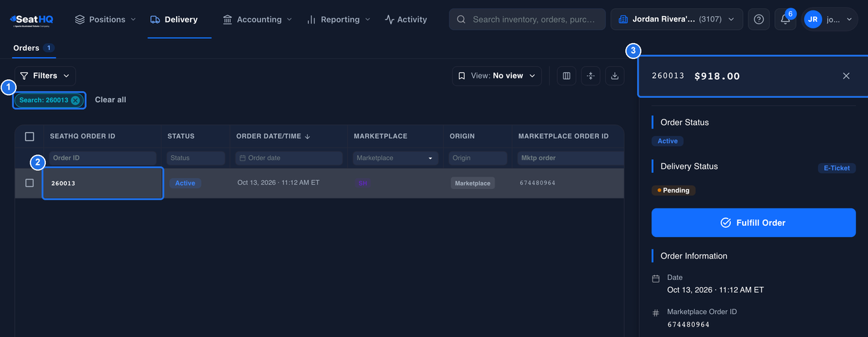Open the Accounting menu
The height and width of the screenshot is (337, 868).
pyautogui.click(x=257, y=19)
